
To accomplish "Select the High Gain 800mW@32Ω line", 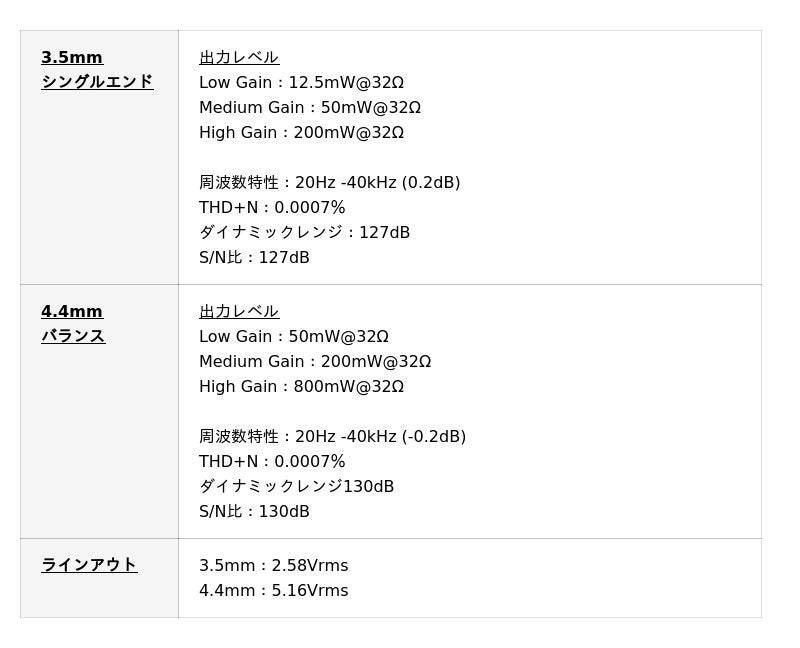I will coord(301,387).
